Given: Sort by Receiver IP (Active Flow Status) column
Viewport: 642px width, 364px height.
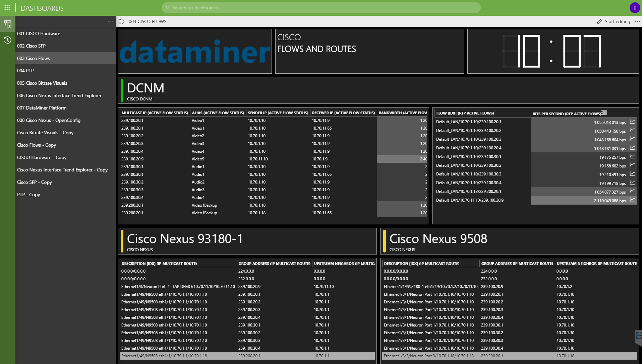Looking at the screenshot, I should 343,113.
